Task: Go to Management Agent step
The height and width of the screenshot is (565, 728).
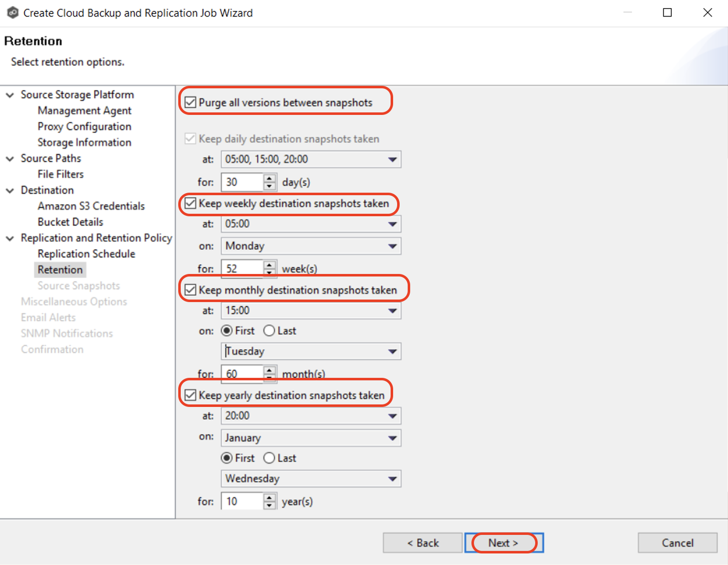Action: tap(84, 110)
